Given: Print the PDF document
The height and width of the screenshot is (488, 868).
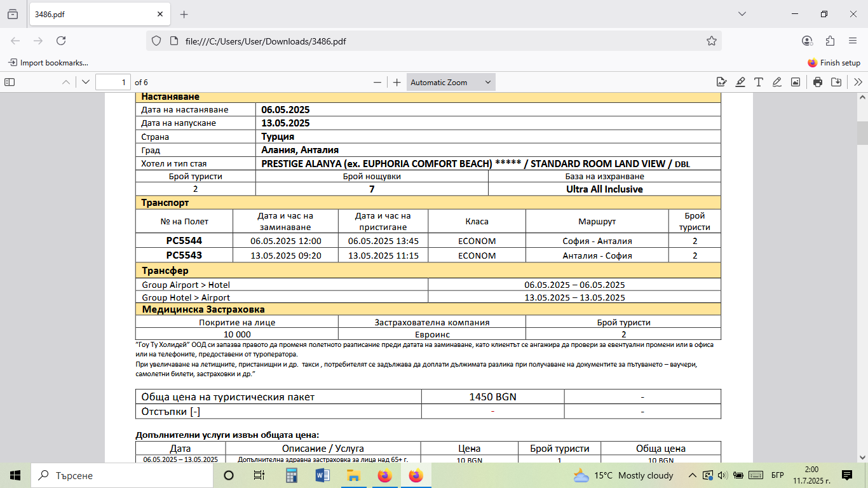Looking at the screenshot, I should 818,82.
